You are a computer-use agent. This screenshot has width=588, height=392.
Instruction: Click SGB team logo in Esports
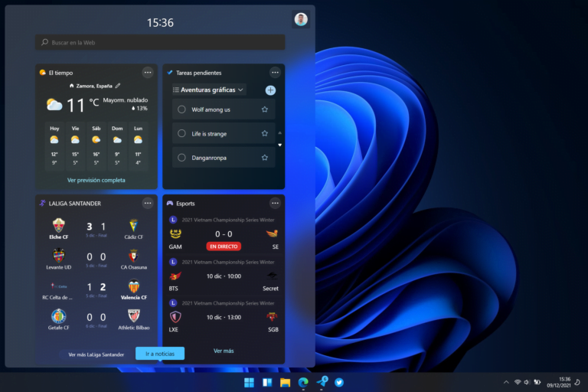(x=273, y=317)
